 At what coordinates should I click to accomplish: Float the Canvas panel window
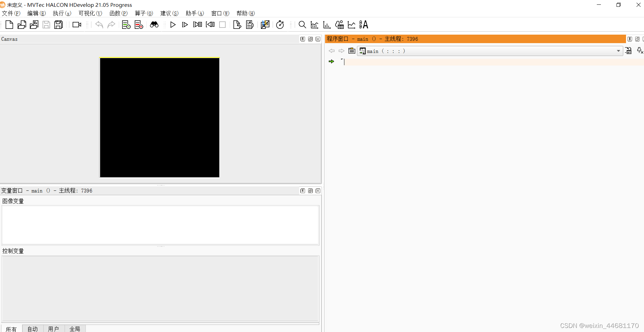tap(310, 39)
